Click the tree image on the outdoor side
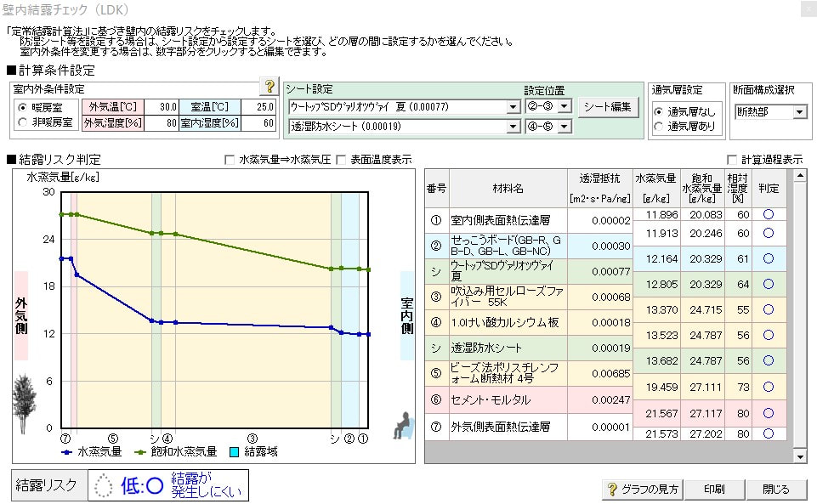 point(24,404)
